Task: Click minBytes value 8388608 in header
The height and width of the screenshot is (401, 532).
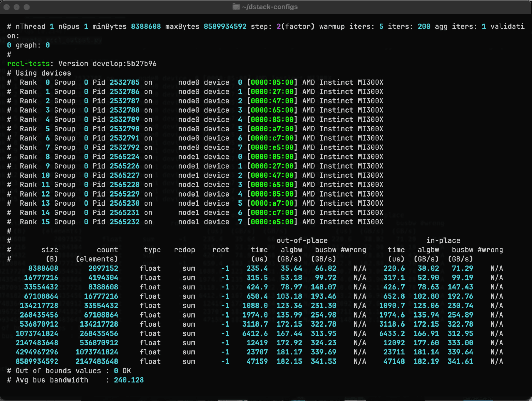Action: click(146, 27)
